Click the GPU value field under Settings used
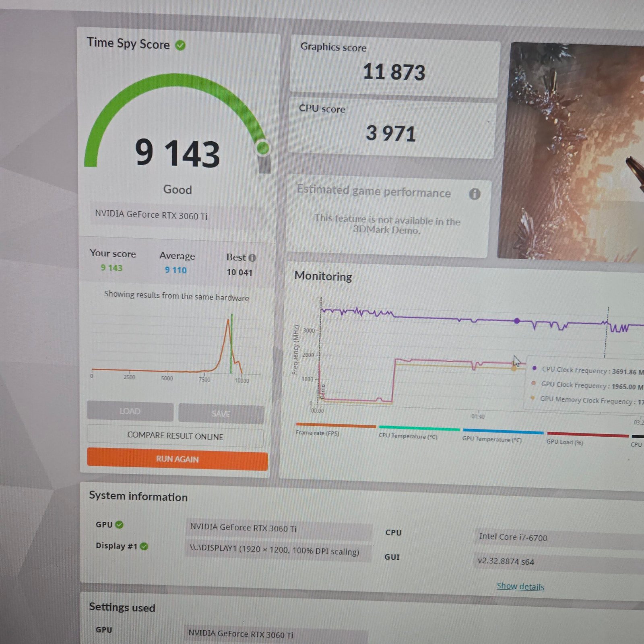 pyautogui.click(x=276, y=634)
